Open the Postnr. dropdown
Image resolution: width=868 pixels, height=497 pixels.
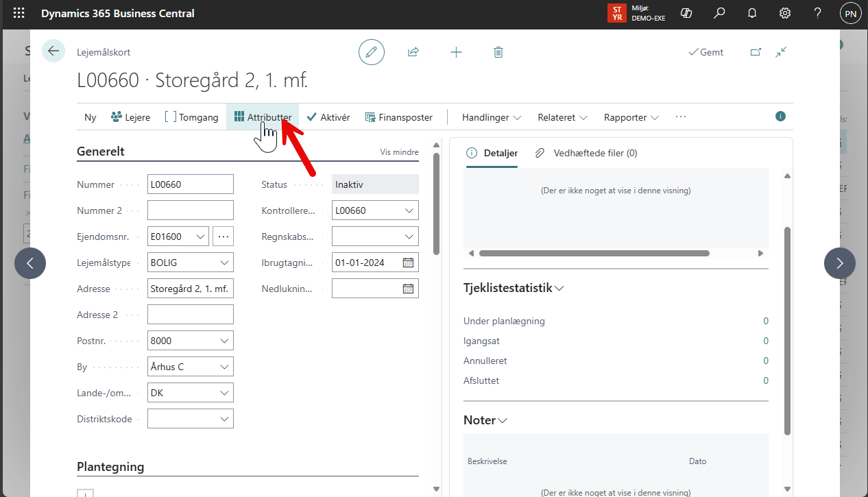(224, 341)
